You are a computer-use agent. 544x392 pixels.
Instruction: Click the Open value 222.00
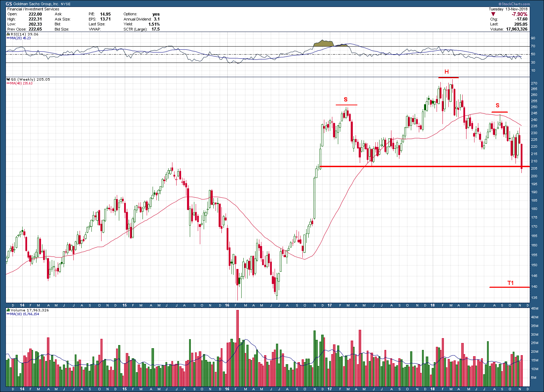coord(35,14)
